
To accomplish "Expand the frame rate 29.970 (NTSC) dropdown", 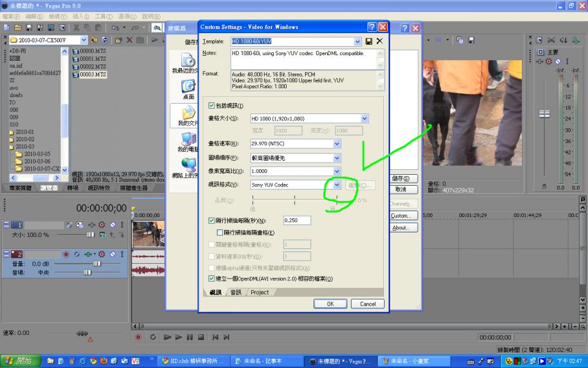I will [x=336, y=144].
